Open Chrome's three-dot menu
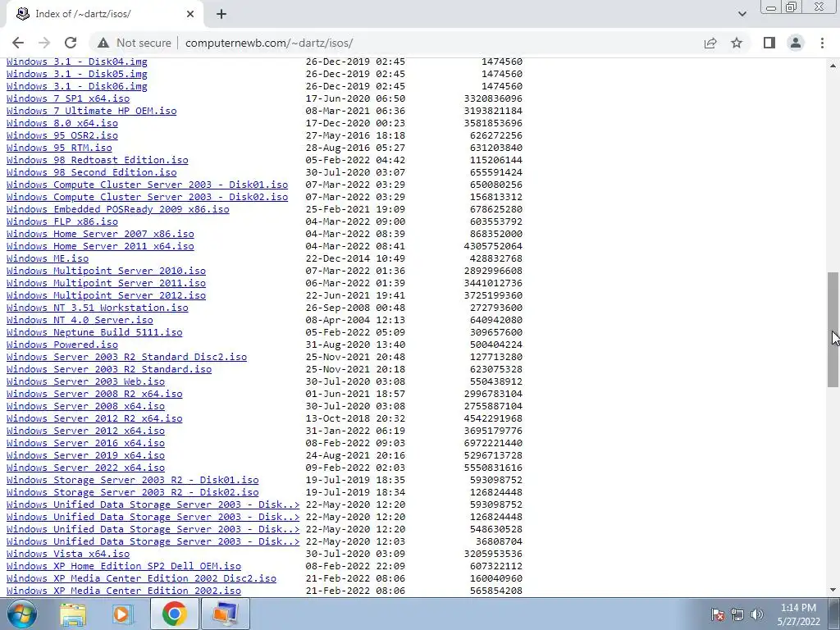Screen dimensions: 840x630 click(822, 43)
